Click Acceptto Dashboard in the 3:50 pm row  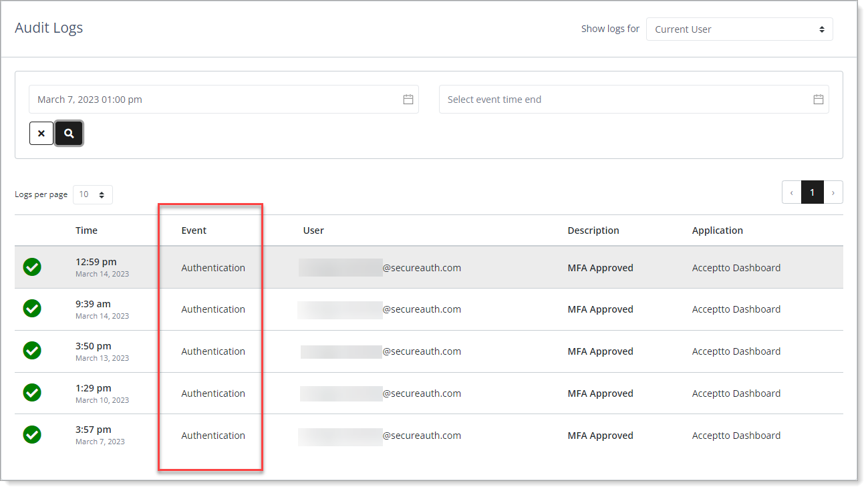pyautogui.click(x=736, y=351)
